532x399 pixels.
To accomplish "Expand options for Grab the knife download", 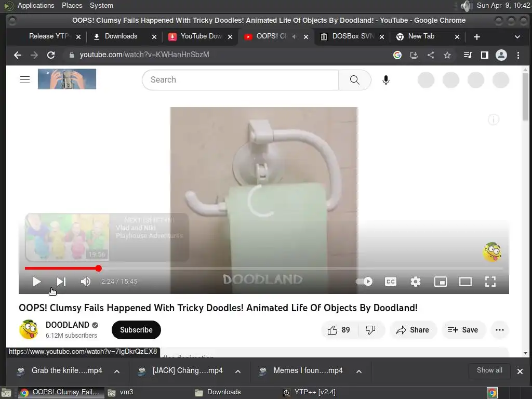I will pyautogui.click(x=117, y=371).
